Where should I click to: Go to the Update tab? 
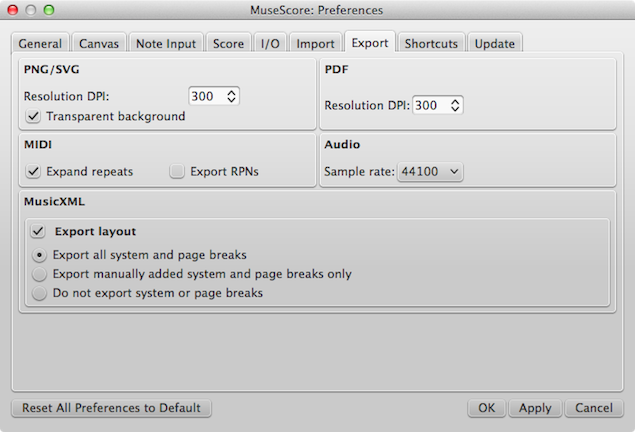pos(494,43)
